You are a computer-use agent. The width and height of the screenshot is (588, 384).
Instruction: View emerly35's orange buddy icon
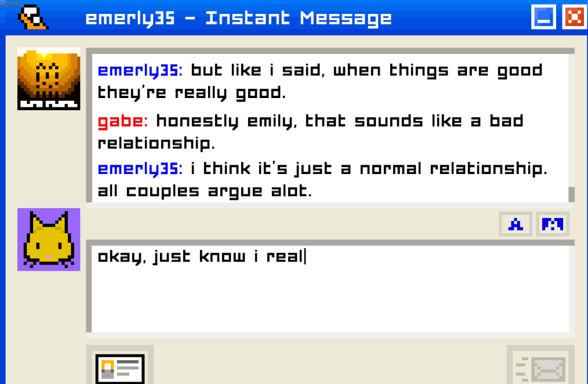[49, 79]
